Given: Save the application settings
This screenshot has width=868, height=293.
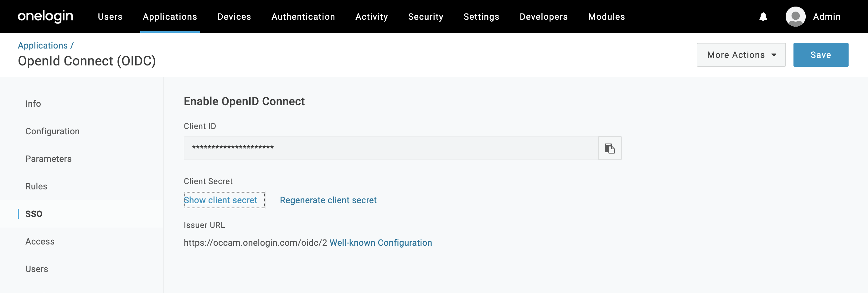Looking at the screenshot, I should [820, 55].
